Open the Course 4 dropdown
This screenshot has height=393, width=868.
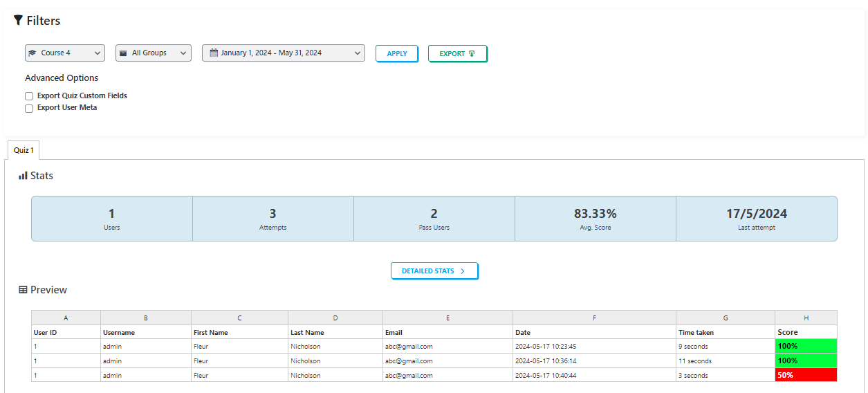(65, 53)
